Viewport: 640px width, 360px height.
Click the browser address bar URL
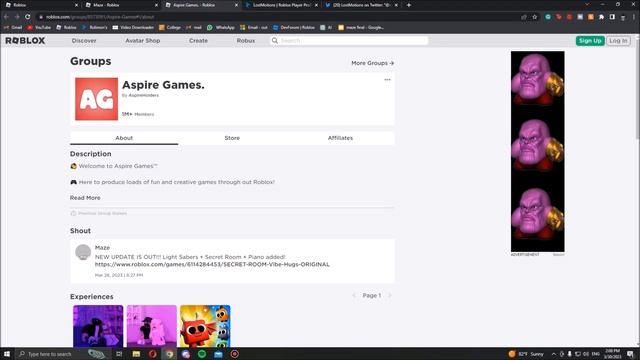click(100, 17)
